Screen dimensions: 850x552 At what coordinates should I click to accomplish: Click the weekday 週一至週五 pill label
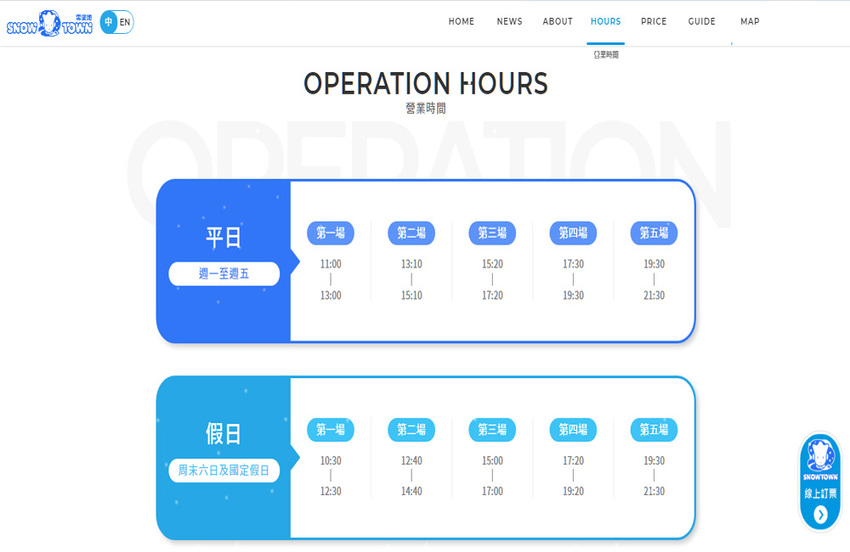[x=224, y=273]
